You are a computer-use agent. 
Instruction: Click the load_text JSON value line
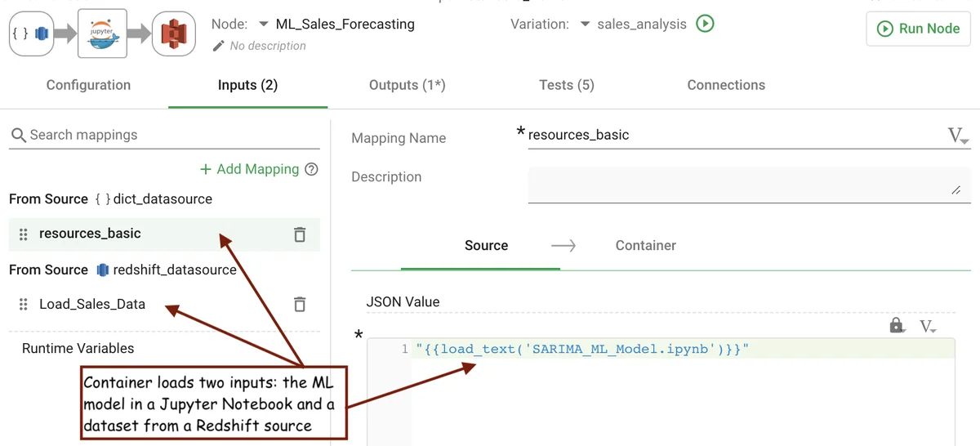pos(581,350)
